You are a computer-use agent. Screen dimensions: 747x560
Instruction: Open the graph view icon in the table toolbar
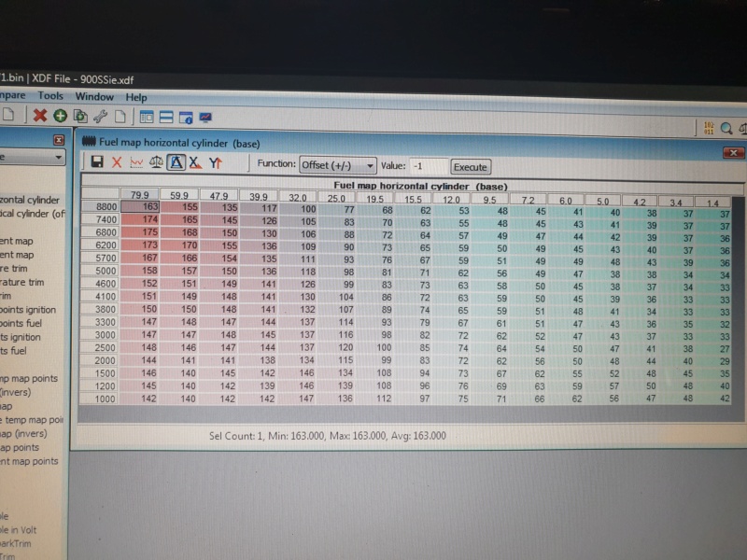point(136,162)
